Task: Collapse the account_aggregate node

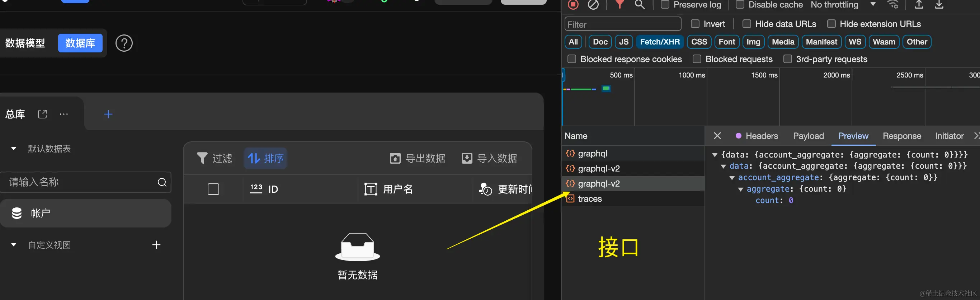Action: click(731, 178)
